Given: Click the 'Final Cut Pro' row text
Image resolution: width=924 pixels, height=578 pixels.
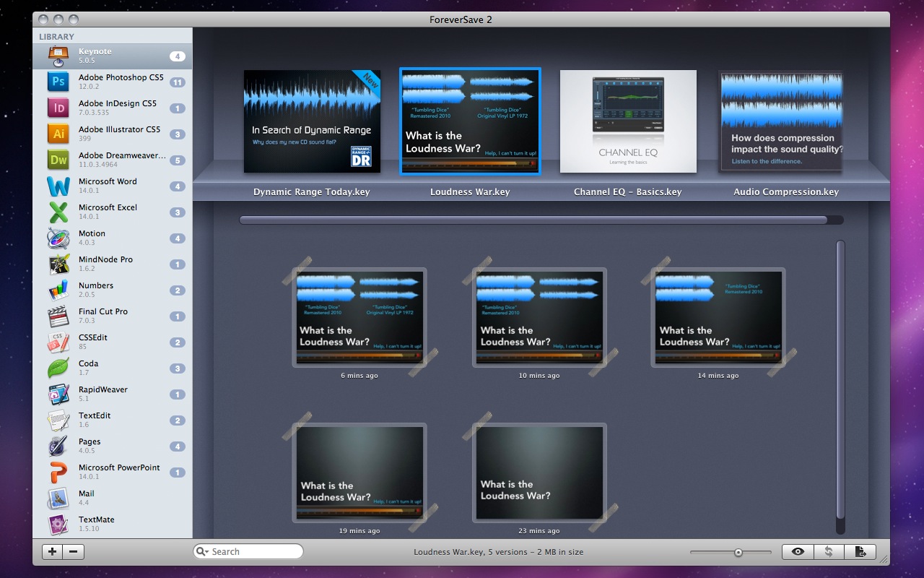Looking at the screenshot, I should 103,311.
